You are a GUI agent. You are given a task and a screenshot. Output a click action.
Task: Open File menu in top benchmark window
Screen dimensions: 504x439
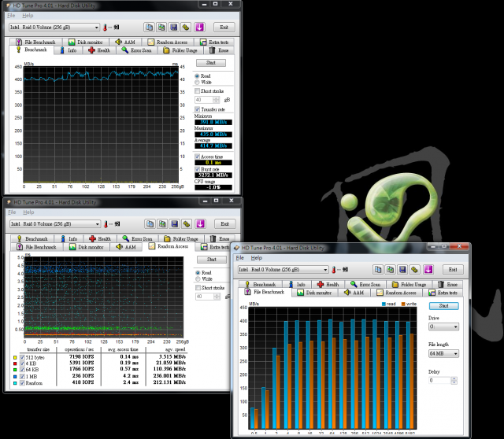(x=11, y=16)
